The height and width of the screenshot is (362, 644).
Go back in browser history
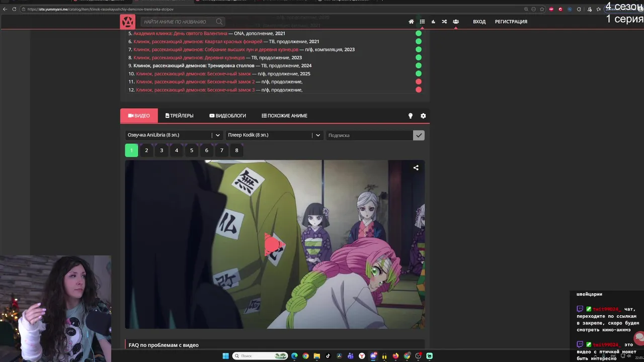click(x=5, y=9)
